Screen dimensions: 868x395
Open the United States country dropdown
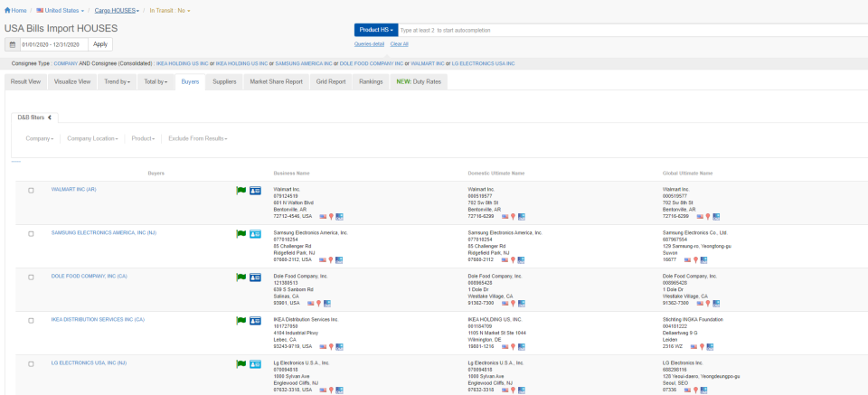(x=61, y=11)
